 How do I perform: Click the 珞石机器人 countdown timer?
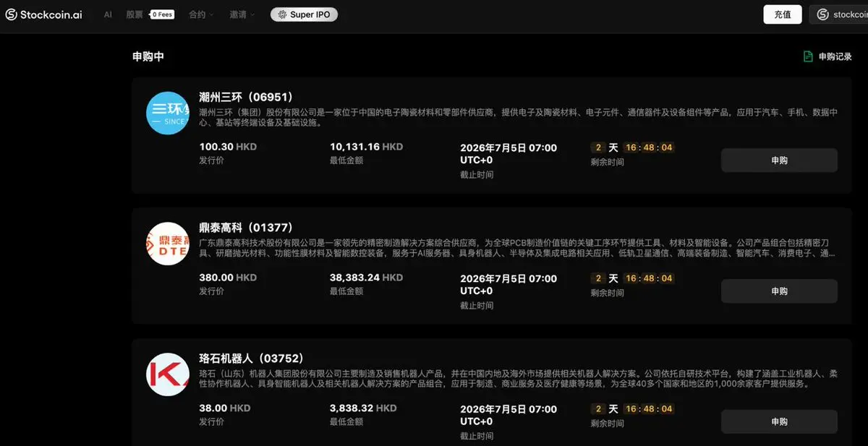click(x=633, y=409)
